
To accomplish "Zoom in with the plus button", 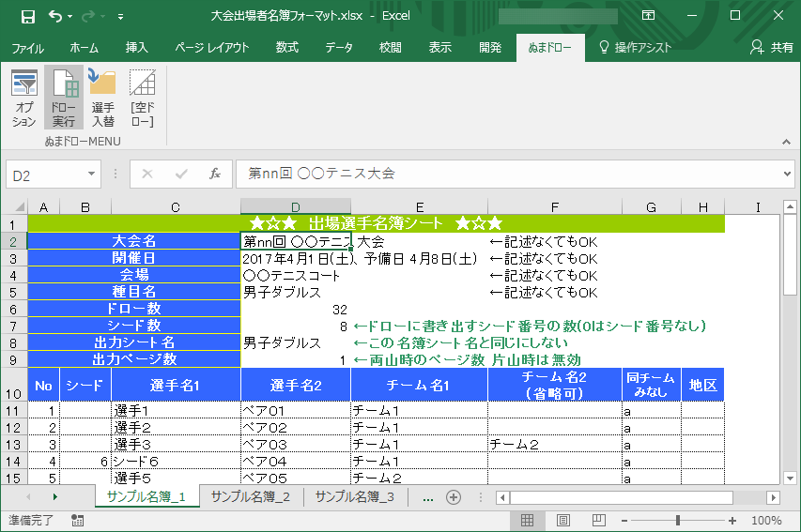I will click(732, 521).
